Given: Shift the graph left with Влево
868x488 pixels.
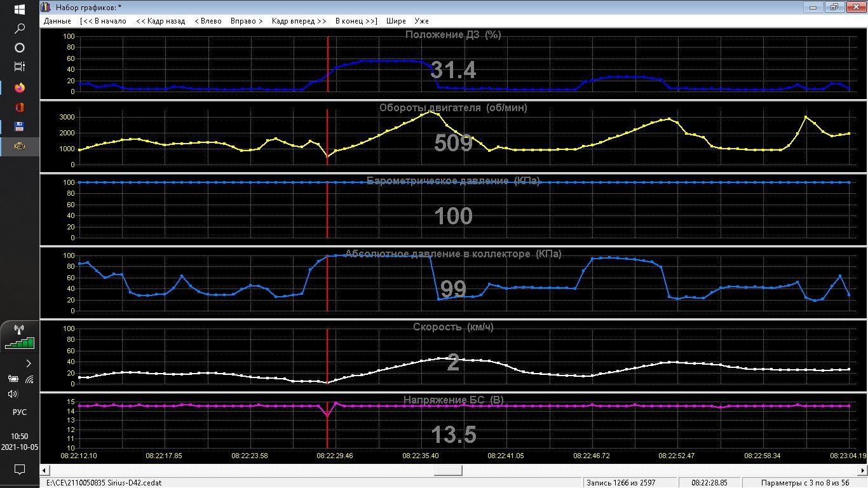Looking at the screenshot, I should [208, 21].
